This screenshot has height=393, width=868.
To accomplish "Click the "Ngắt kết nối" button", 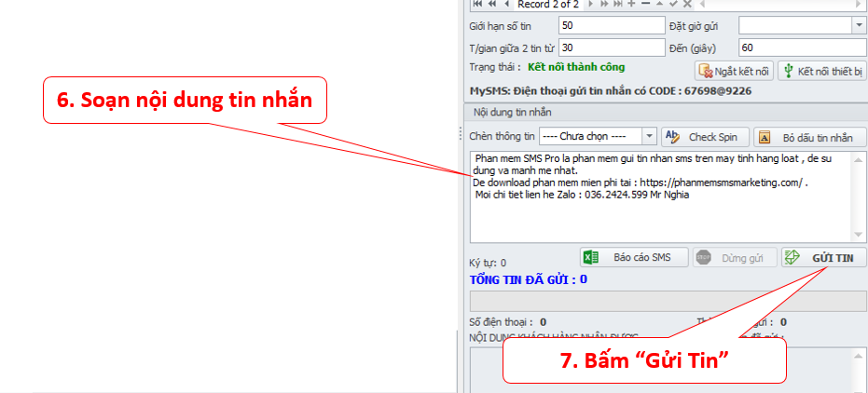I will pos(734,71).
